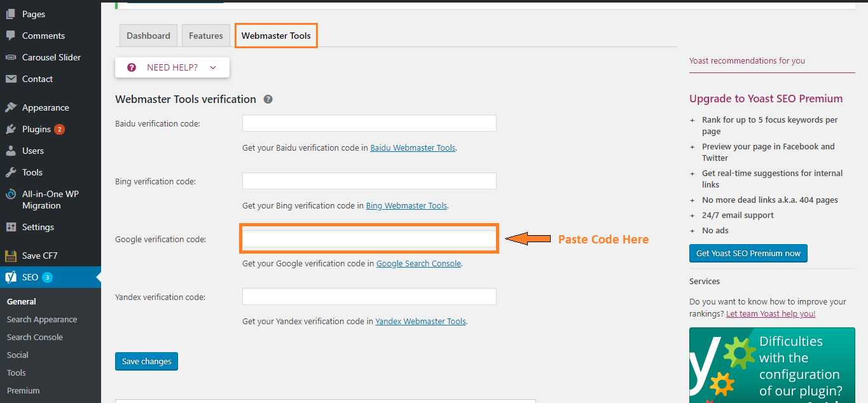
Task: Click the Upgrade to Yoast SEO Premium heading
Action: [766, 99]
